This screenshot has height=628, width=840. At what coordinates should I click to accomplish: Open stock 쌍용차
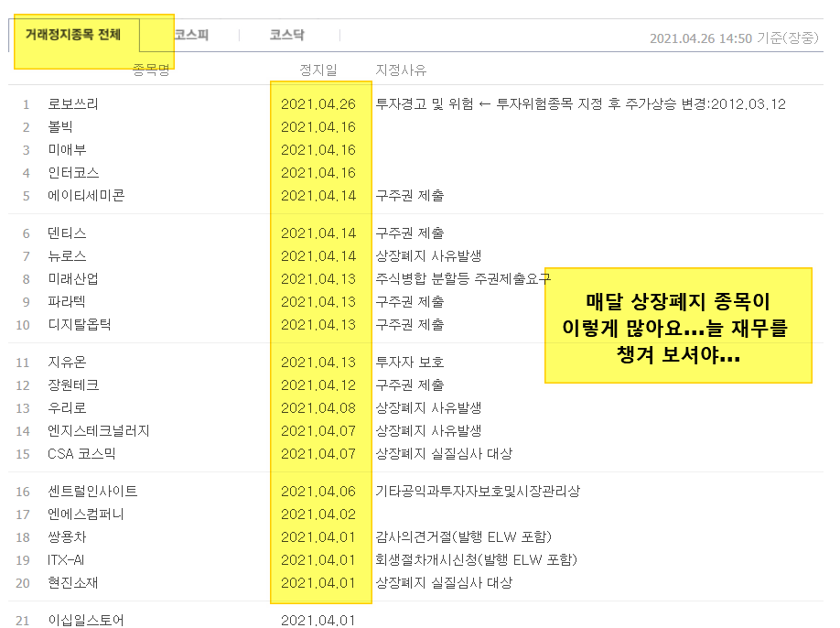tap(67, 536)
